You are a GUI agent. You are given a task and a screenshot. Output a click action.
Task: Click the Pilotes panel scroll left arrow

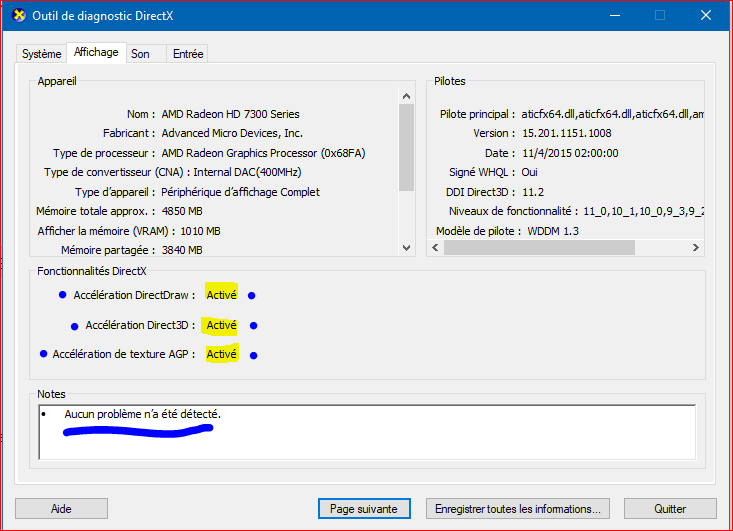435,247
